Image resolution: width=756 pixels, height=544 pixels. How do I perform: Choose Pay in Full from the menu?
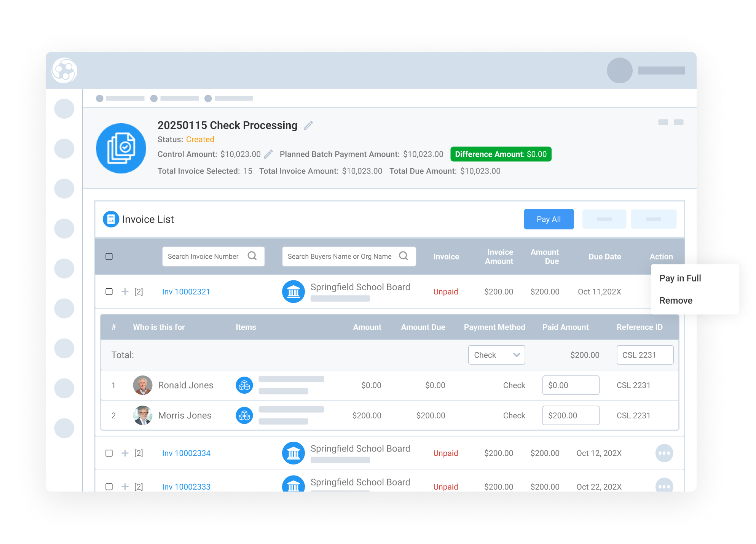[x=680, y=278]
